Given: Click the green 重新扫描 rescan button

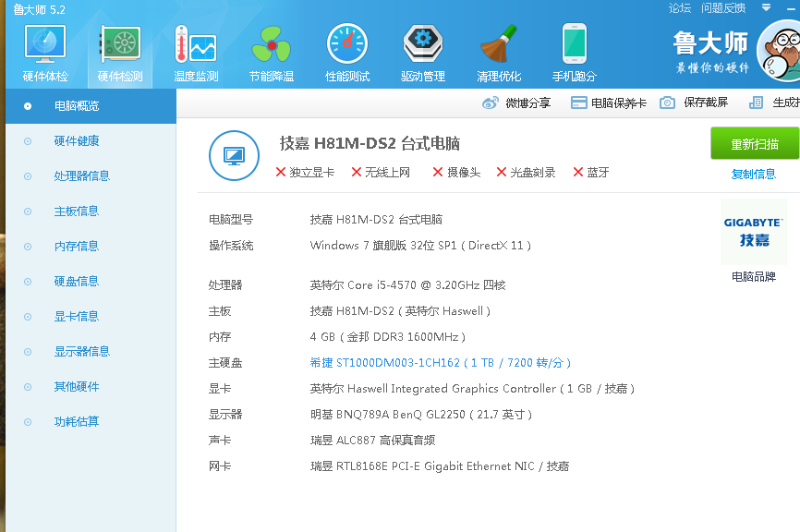Looking at the screenshot, I should pyautogui.click(x=753, y=144).
